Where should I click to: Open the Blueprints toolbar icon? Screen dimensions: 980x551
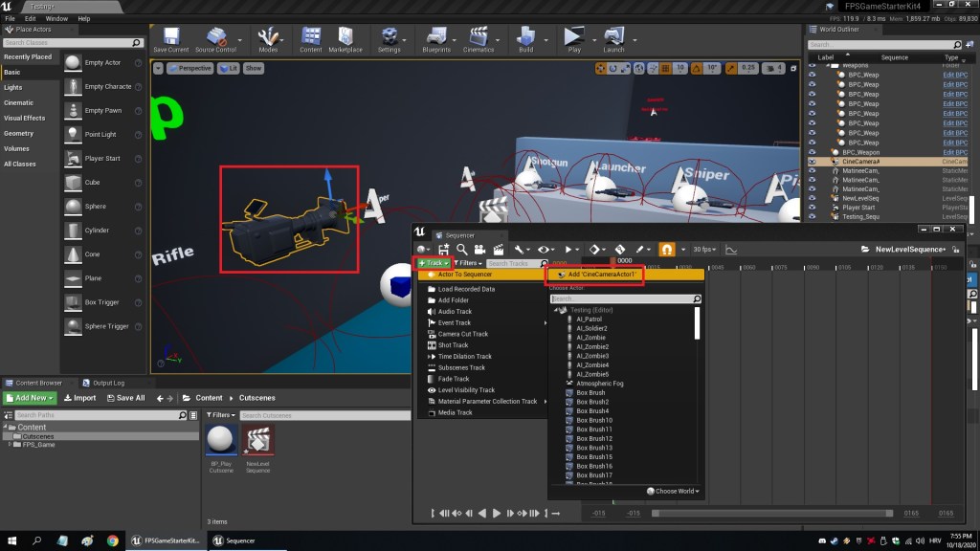pyautogui.click(x=435, y=37)
